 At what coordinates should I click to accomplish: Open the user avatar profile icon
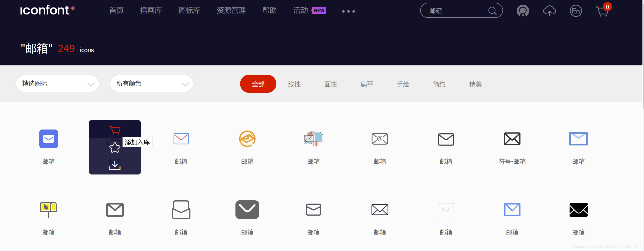click(523, 11)
